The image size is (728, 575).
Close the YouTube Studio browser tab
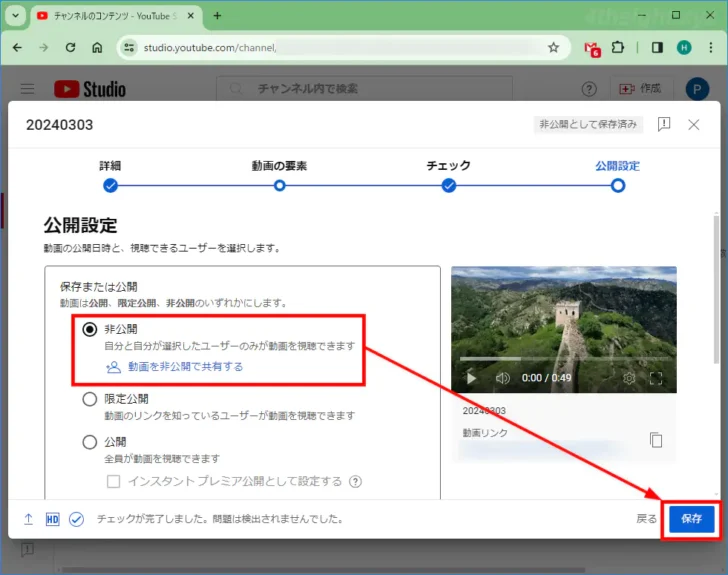tap(190, 16)
